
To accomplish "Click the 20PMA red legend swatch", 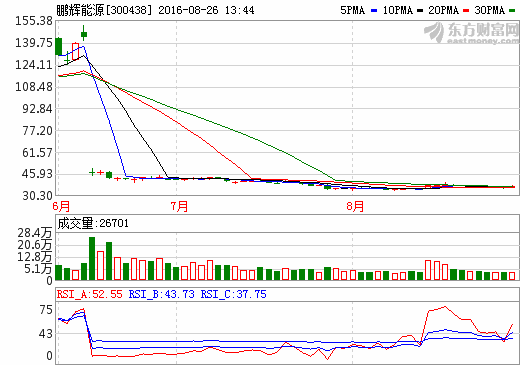I will point(466,11).
